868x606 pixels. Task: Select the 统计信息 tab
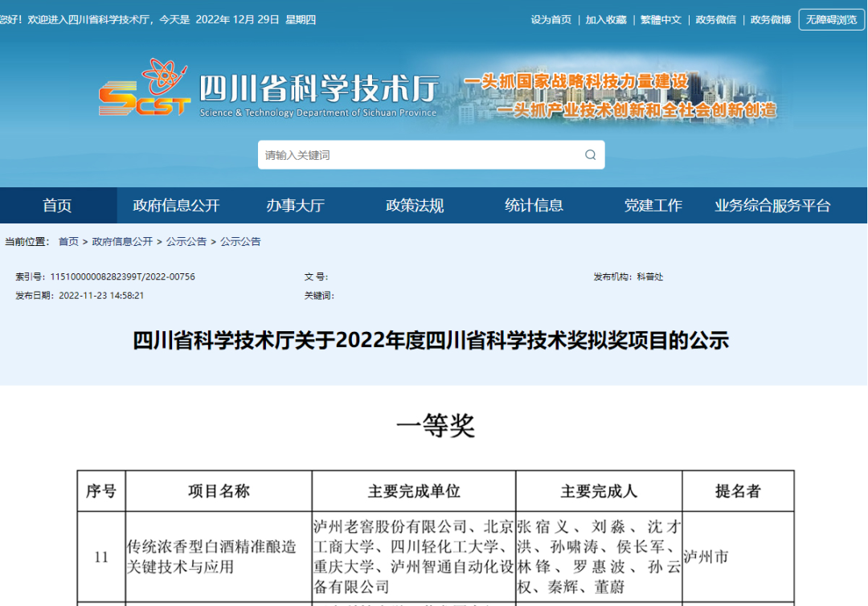click(x=534, y=205)
